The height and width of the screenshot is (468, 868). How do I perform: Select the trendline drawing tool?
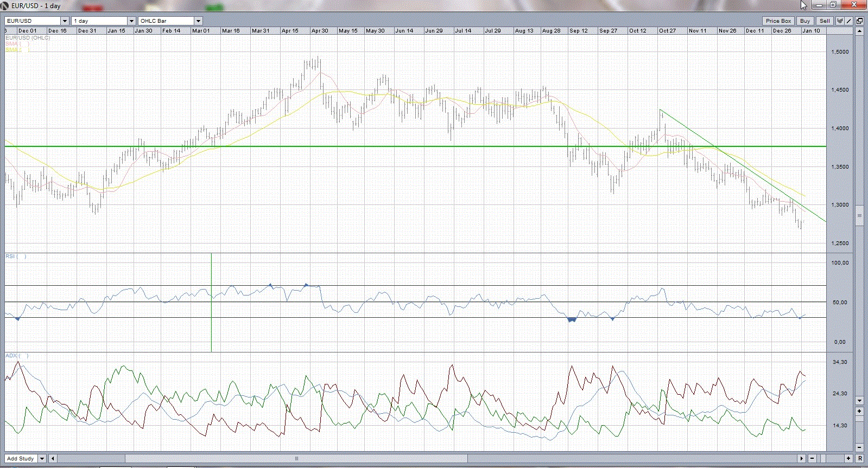(x=849, y=21)
